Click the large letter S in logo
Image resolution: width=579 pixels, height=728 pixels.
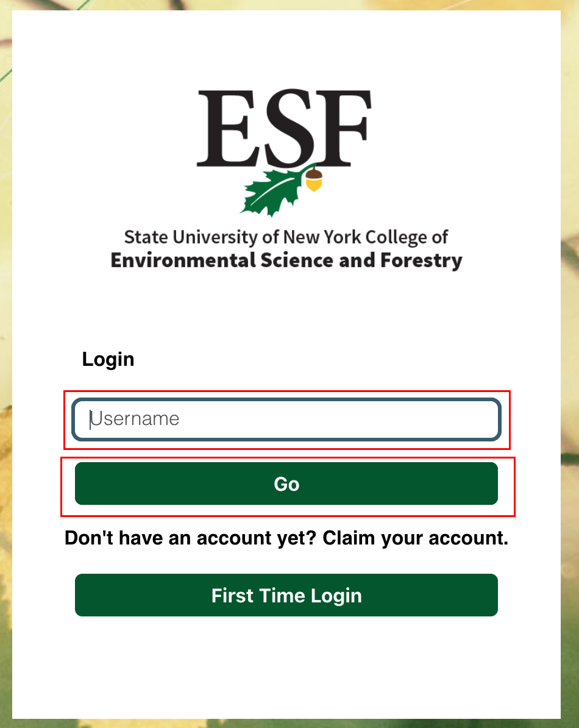click(x=283, y=128)
